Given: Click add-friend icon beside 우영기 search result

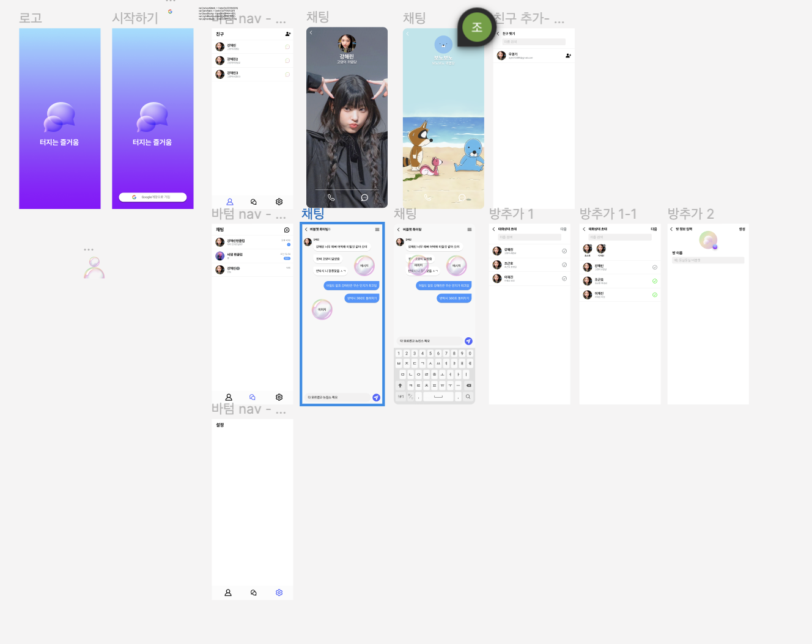Looking at the screenshot, I should (568, 56).
